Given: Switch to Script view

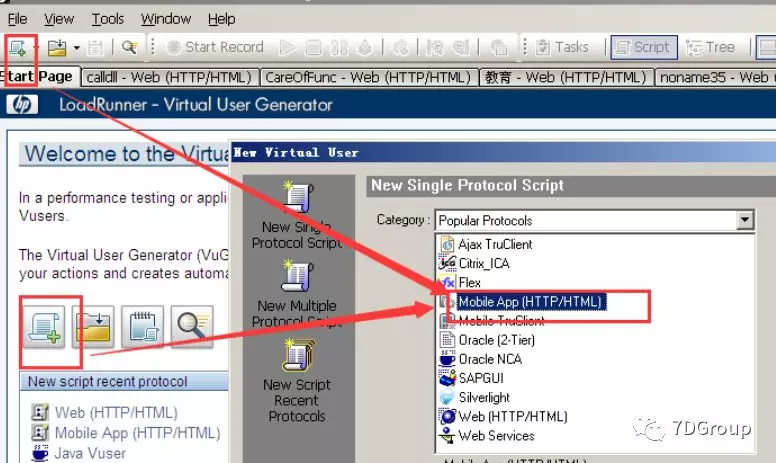Looking at the screenshot, I should click(644, 47).
